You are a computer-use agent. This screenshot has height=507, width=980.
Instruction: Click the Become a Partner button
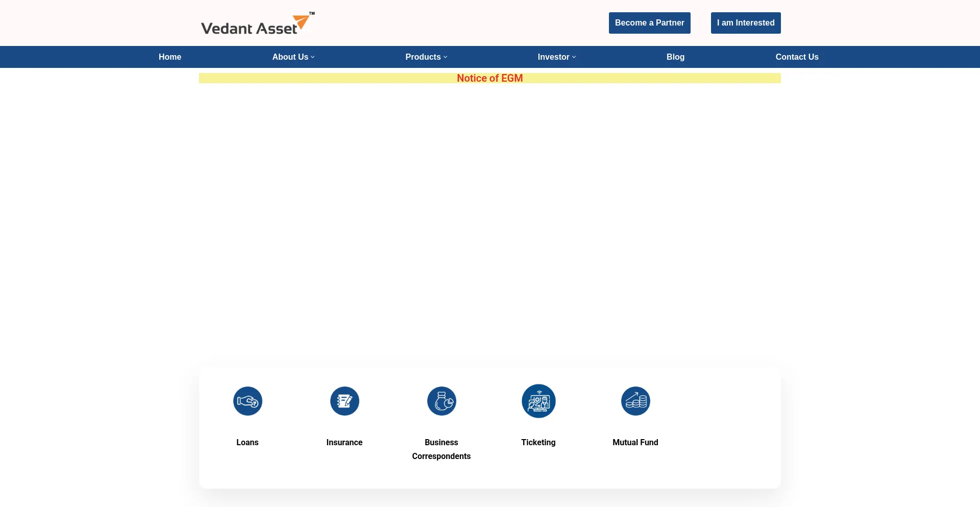(649, 23)
